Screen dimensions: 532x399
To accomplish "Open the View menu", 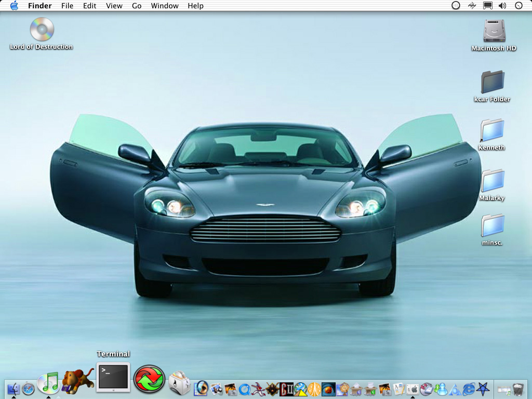I will 114,6.
